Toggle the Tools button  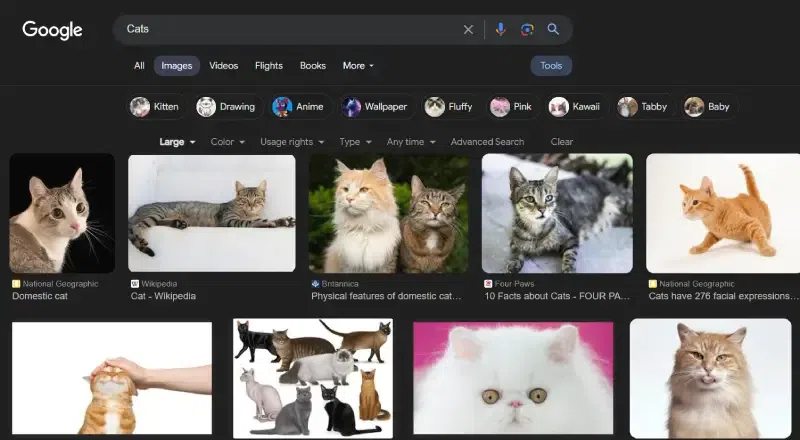(x=551, y=66)
